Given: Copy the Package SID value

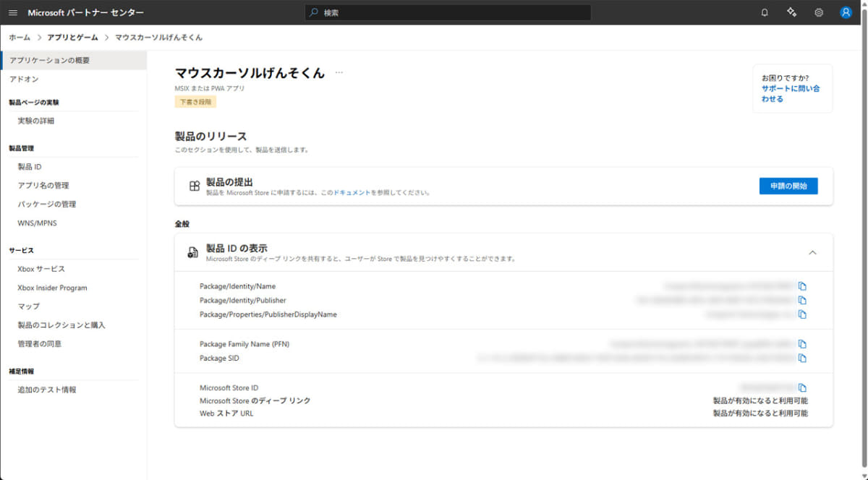Looking at the screenshot, I should [802, 358].
